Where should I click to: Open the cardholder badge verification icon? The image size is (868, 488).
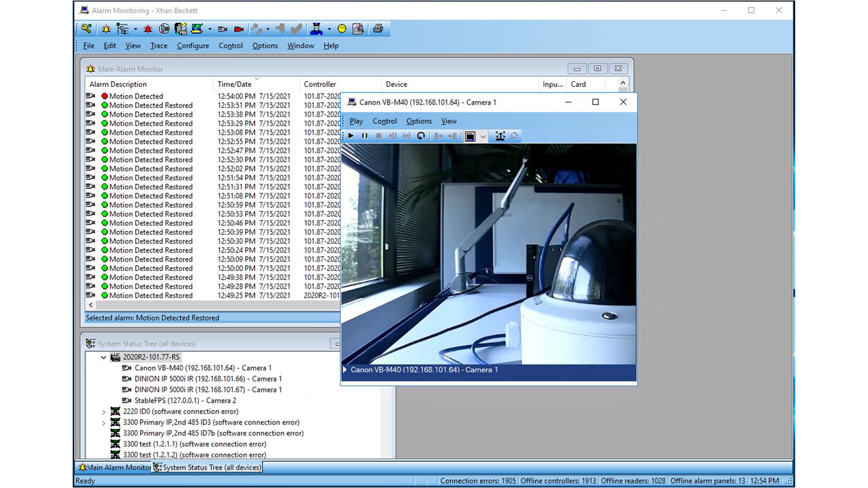coord(181,29)
